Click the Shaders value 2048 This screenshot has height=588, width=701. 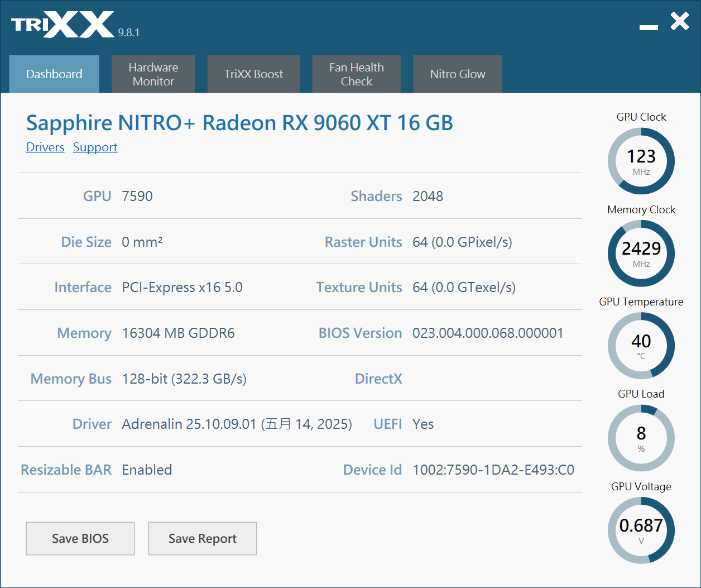[x=428, y=196]
